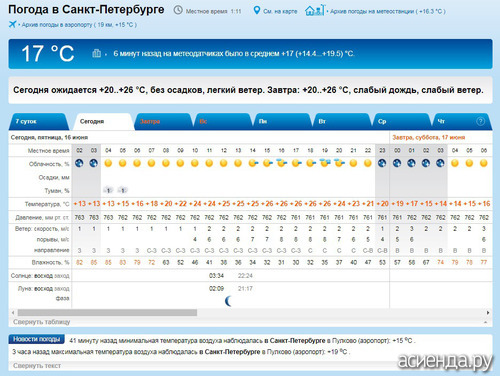Click the Погода в Санкт-Петербурге title
This screenshot has height=376, width=500.
86,9
